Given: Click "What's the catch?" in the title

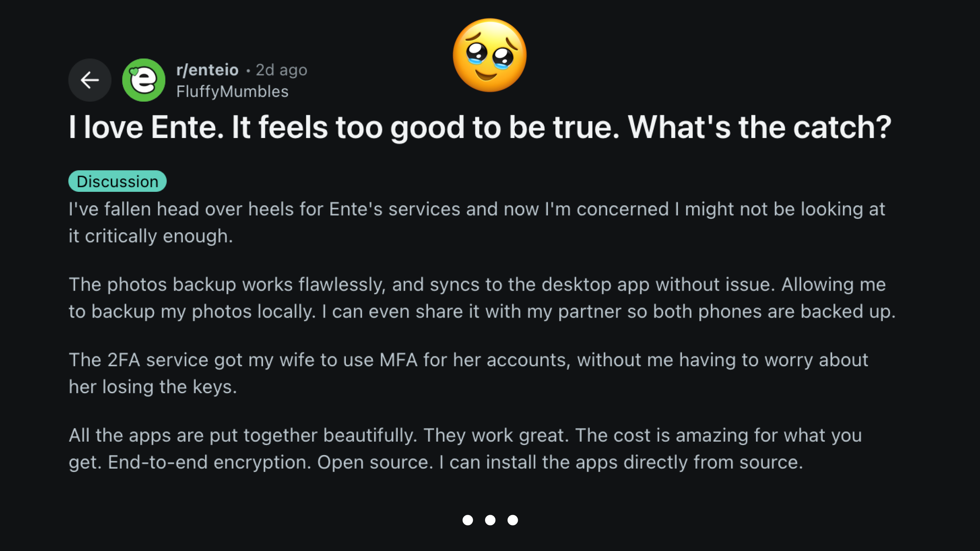Looking at the screenshot, I should (x=759, y=127).
